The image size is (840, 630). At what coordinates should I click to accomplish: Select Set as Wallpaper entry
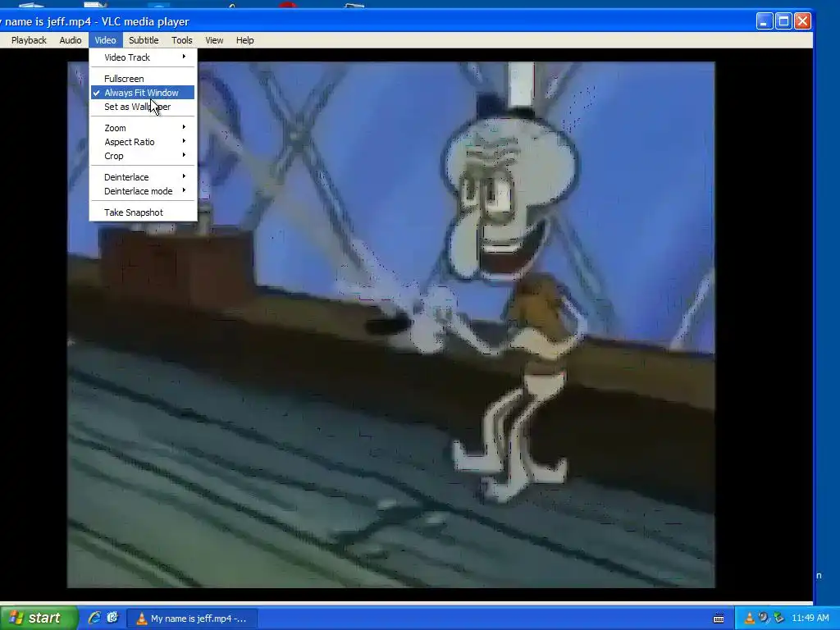(143, 107)
